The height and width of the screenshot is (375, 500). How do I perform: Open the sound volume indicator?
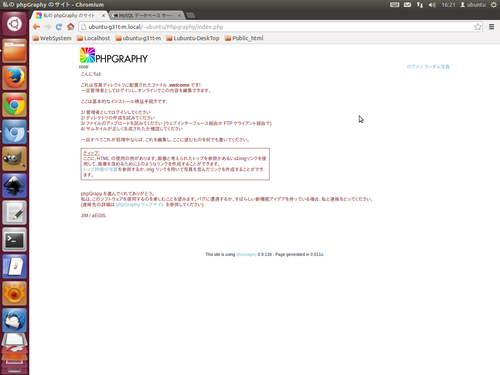click(x=432, y=5)
